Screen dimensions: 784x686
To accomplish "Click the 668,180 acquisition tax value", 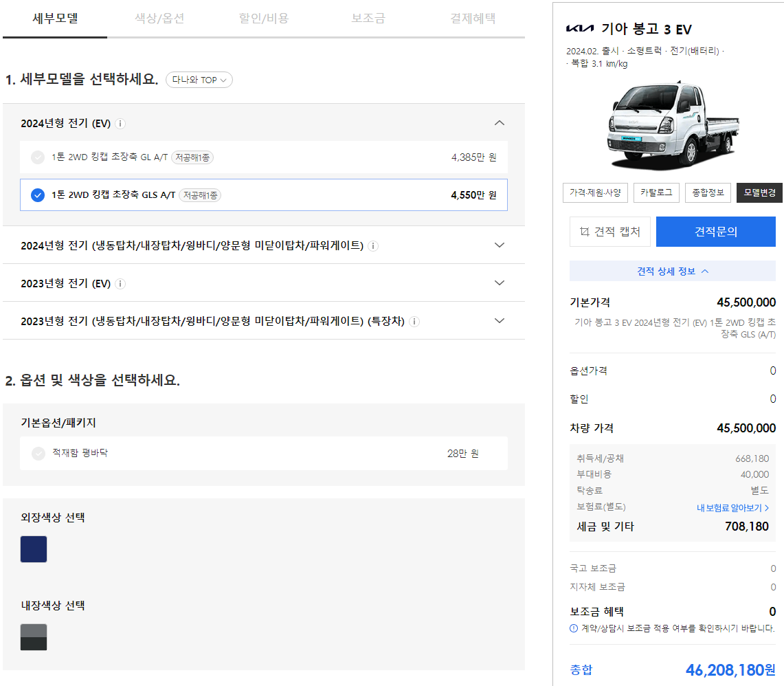I will (752, 459).
